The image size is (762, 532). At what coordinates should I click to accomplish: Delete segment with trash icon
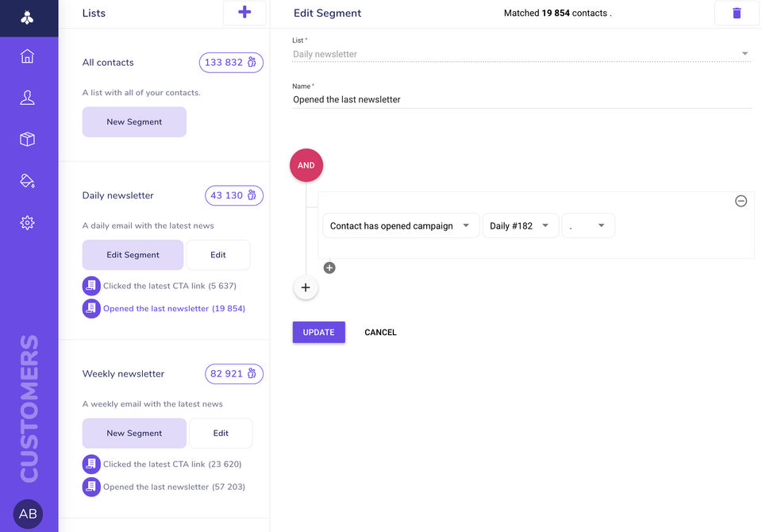[x=737, y=13]
